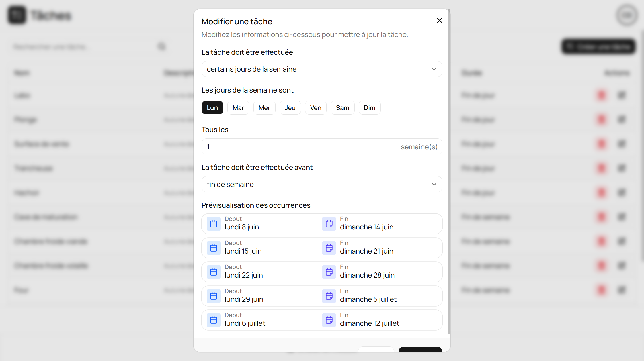Toggle the Dim weekday button
The image size is (644, 361).
(x=369, y=108)
